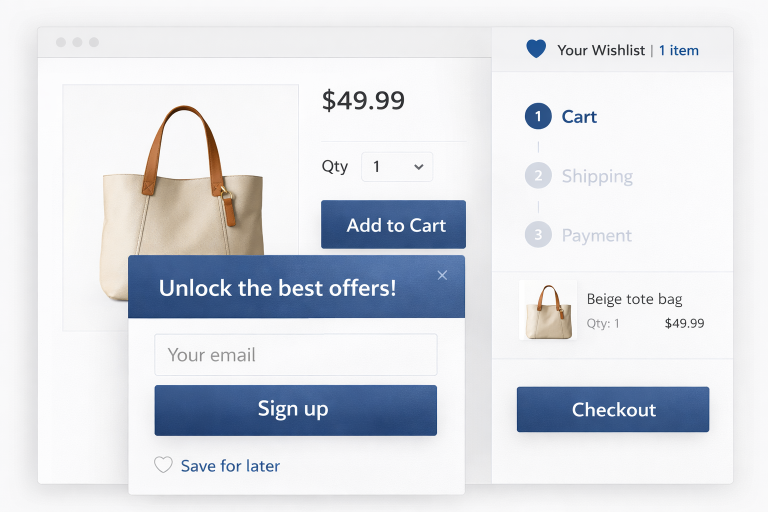Screen dimensions: 768x512
Task: Open the Save for later link
Action: [230, 466]
